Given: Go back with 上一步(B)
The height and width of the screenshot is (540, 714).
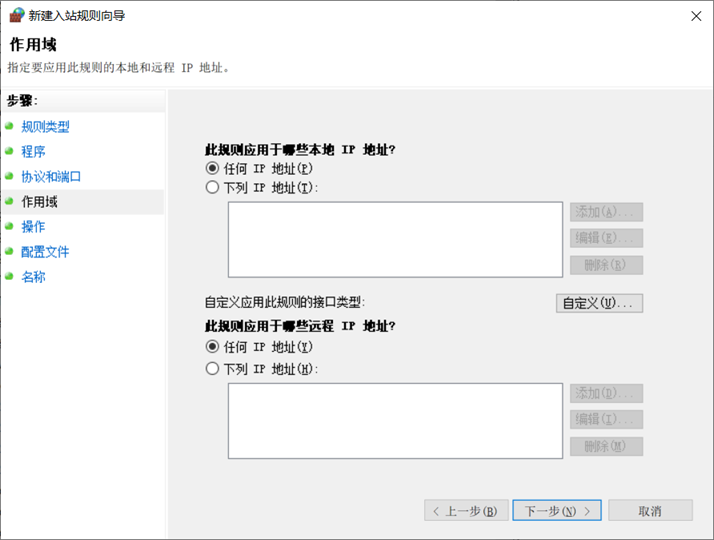Looking at the screenshot, I should pos(466,510).
